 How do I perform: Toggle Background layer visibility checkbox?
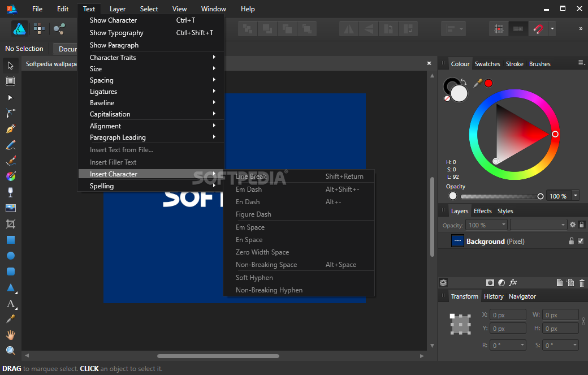pyautogui.click(x=581, y=241)
